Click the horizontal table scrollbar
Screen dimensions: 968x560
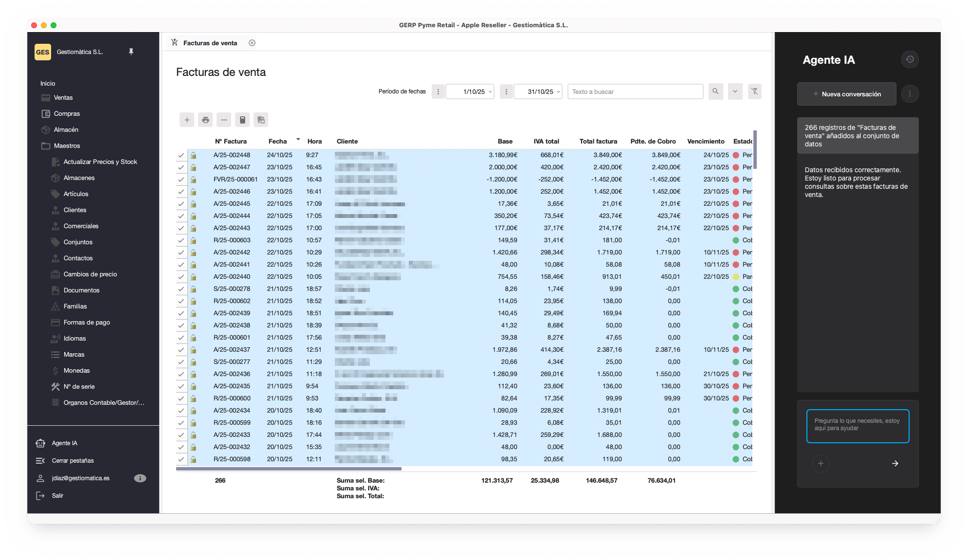[x=289, y=469]
